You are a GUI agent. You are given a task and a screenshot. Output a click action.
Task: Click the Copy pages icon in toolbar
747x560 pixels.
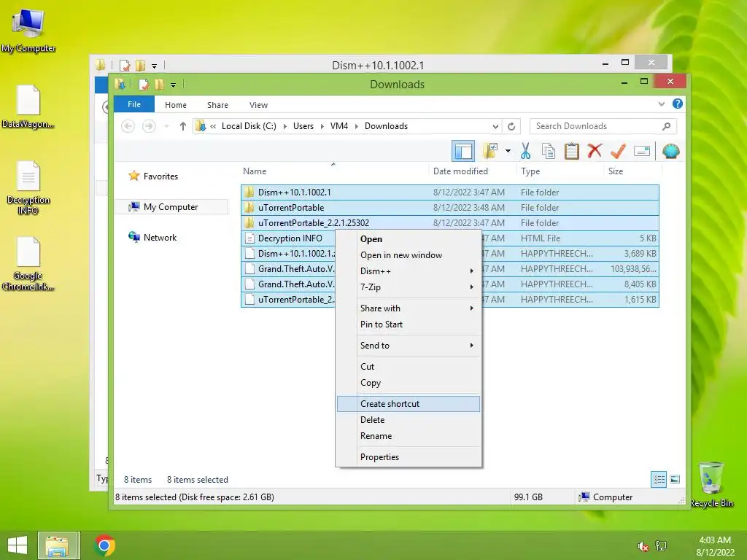point(549,152)
